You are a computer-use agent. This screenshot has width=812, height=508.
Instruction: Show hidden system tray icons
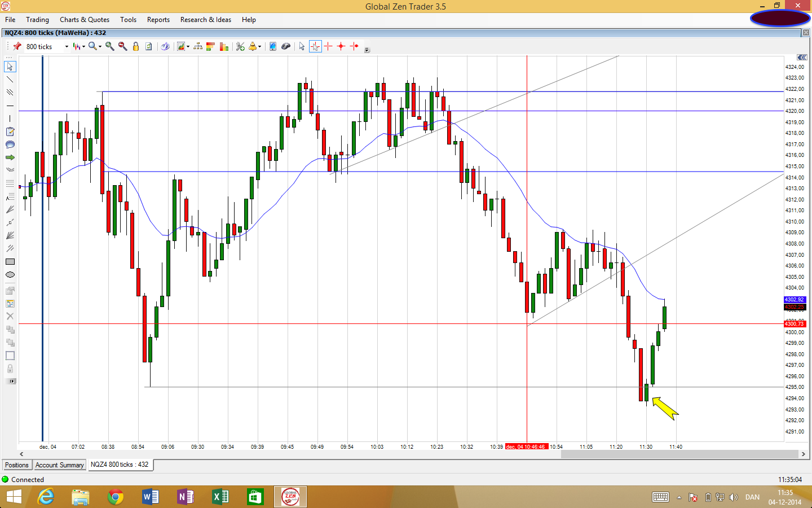click(x=679, y=497)
